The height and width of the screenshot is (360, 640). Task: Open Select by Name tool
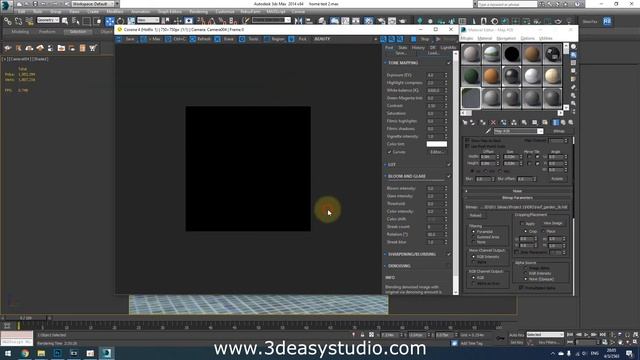76,21
